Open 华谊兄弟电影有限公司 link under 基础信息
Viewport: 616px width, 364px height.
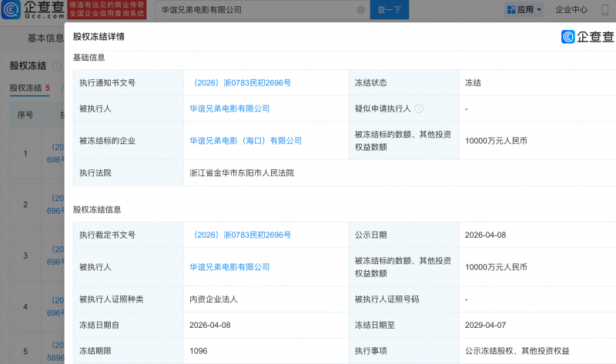[229, 109]
